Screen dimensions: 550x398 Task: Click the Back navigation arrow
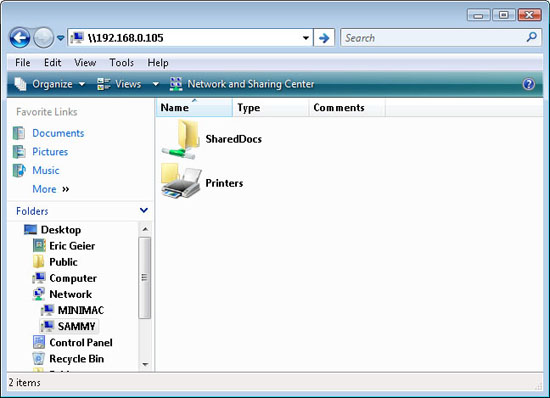click(20, 38)
